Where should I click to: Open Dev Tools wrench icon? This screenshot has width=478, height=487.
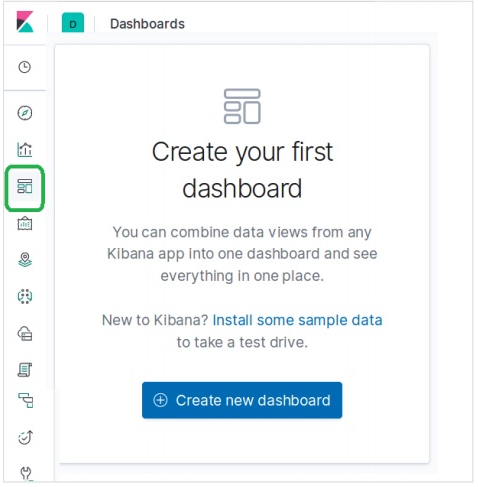coord(26,473)
